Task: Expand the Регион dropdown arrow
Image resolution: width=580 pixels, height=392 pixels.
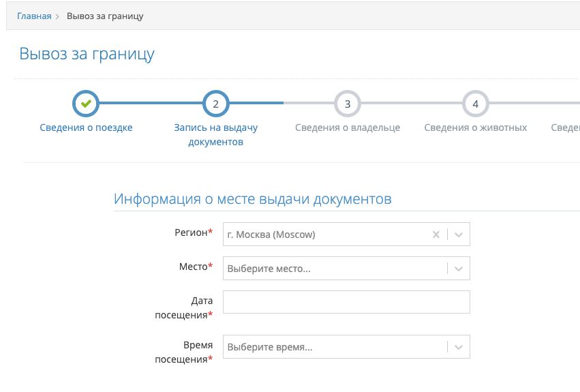Action: click(x=459, y=235)
